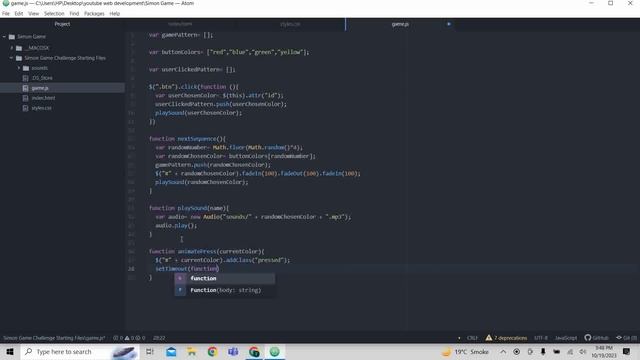Collapse Simon Game Challenge Starting Files chevron
Viewport: 640px width, 360px height.
[x=12, y=58]
